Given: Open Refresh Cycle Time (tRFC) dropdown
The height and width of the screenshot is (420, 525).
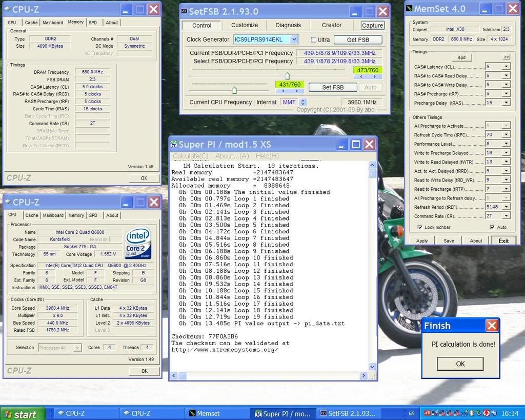Looking at the screenshot, I should 506,135.
